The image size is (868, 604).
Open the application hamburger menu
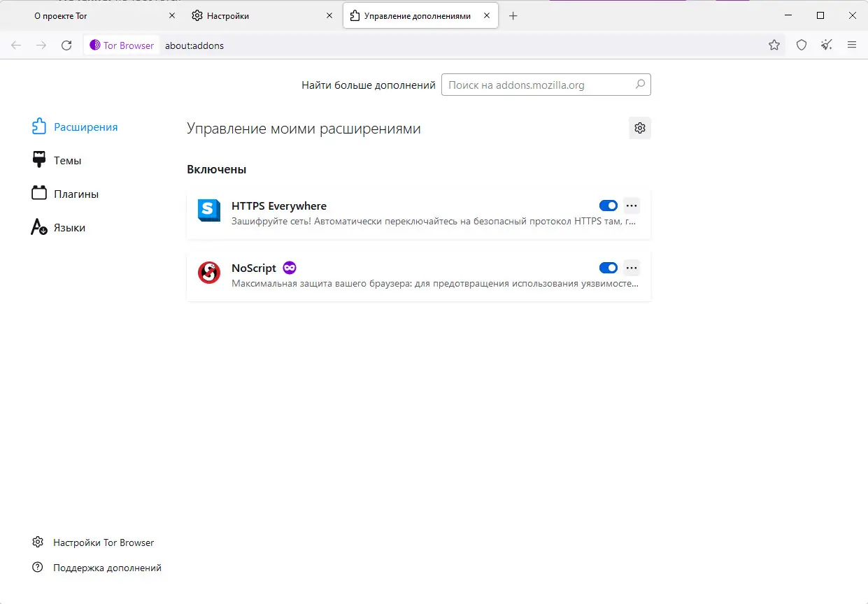(852, 45)
